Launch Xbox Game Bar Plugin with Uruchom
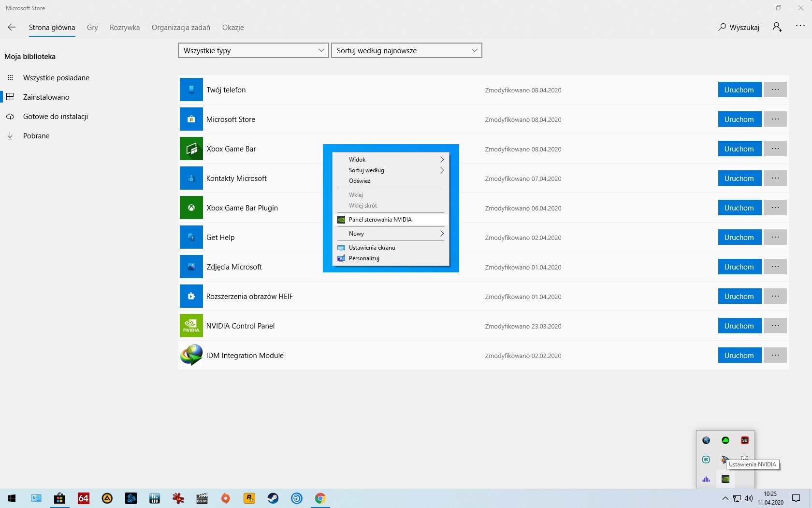This screenshot has height=508, width=812. click(739, 208)
